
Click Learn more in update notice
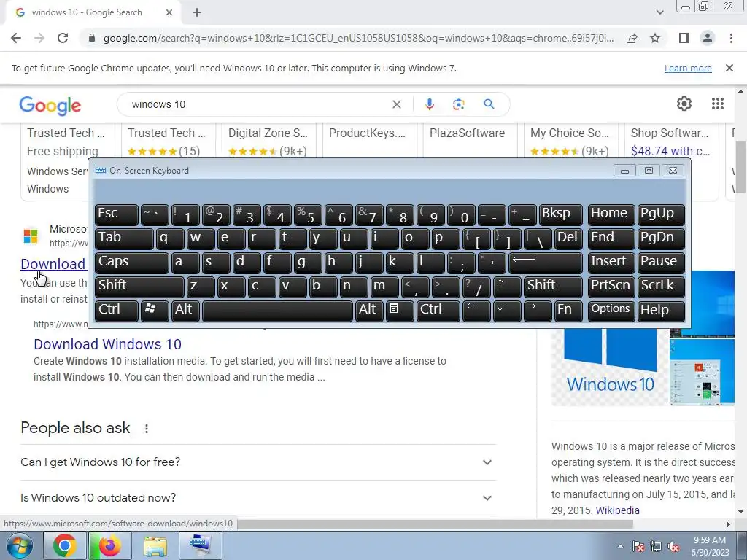pyautogui.click(x=688, y=68)
